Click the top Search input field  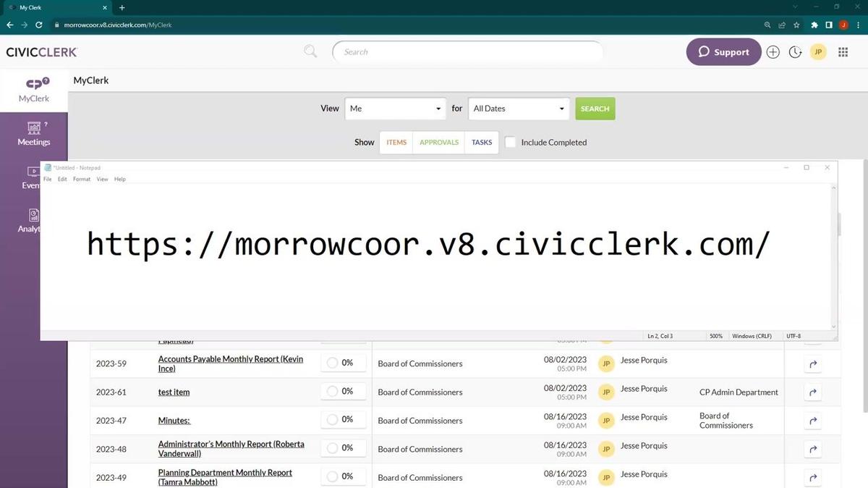pyautogui.click(x=467, y=52)
